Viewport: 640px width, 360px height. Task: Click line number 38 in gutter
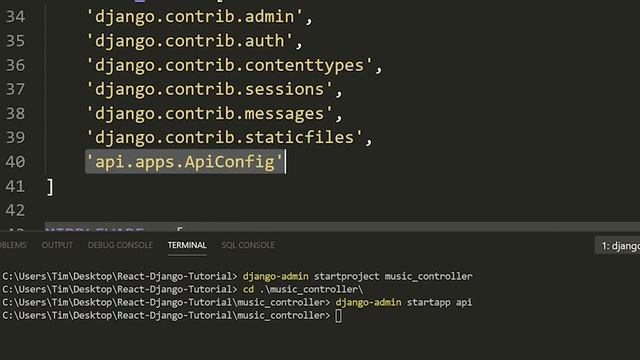[x=16, y=113]
